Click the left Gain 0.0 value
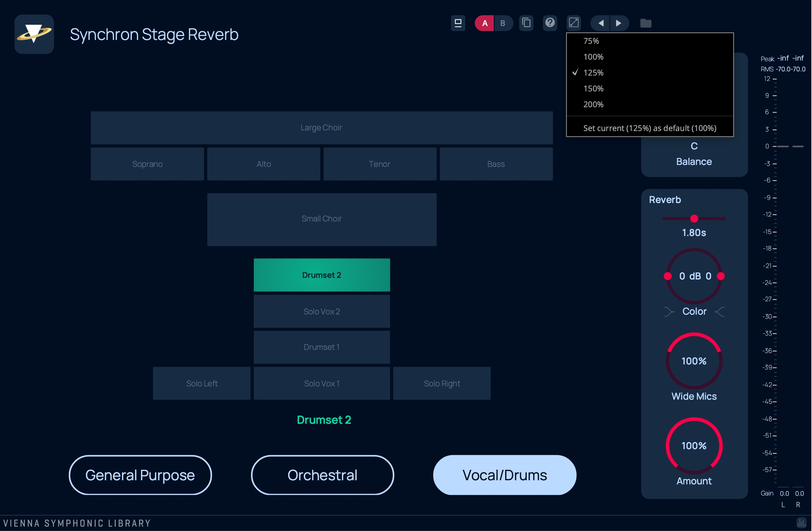The height and width of the screenshot is (531, 812). 784,494
